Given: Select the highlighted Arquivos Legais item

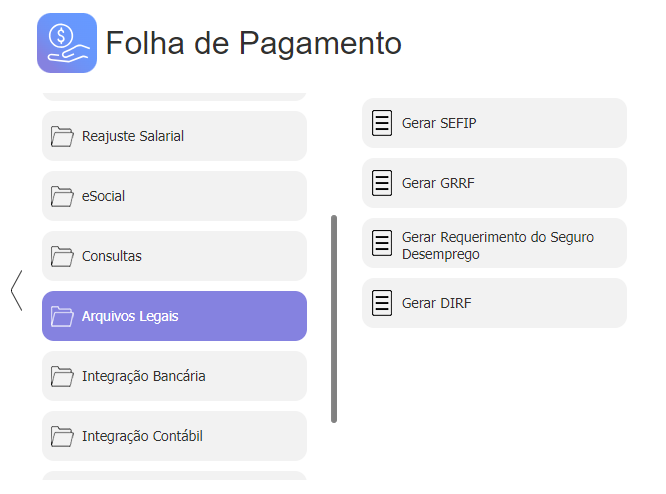Looking at the screenshot, I should pyautogui.click(x=174, y=316).
